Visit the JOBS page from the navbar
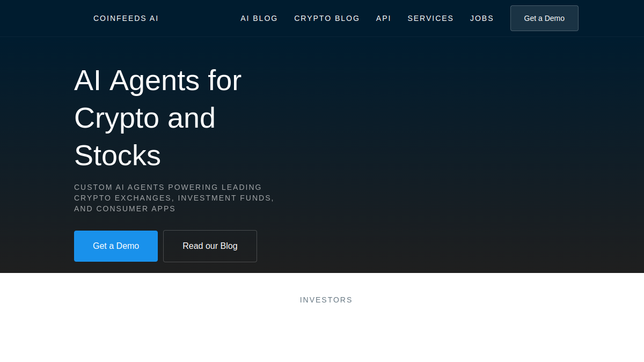This screenshot has height=362, width=644. pos(482,18)
